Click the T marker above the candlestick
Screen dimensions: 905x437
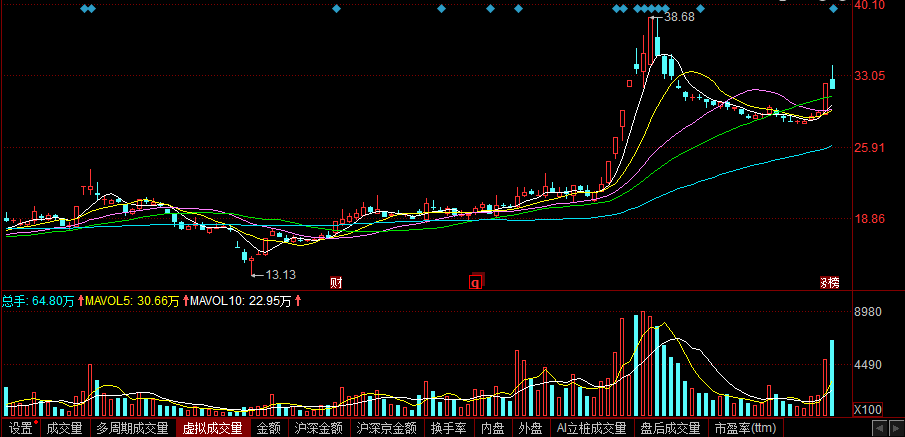pyautogui.click(x=85, y=188)
